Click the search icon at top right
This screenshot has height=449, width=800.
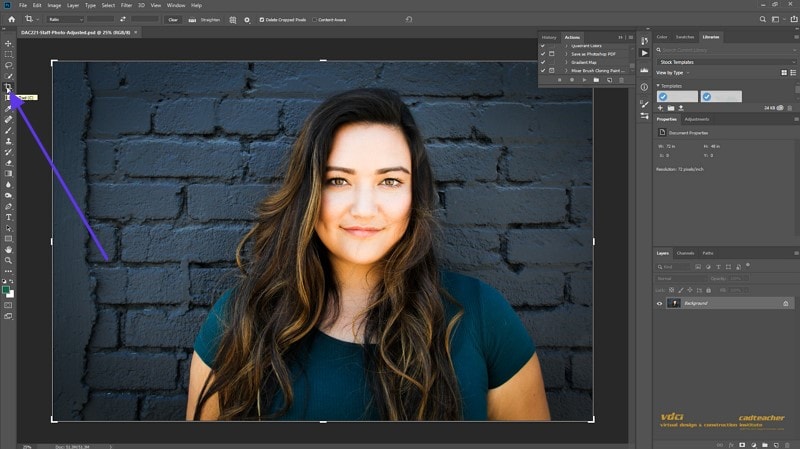coord(762,19)
